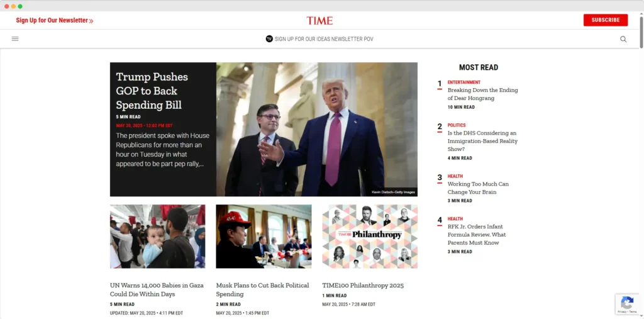Open the Gaza babies article thumbnail
Viewport: 644px width, 319px height.
point(158,237)
